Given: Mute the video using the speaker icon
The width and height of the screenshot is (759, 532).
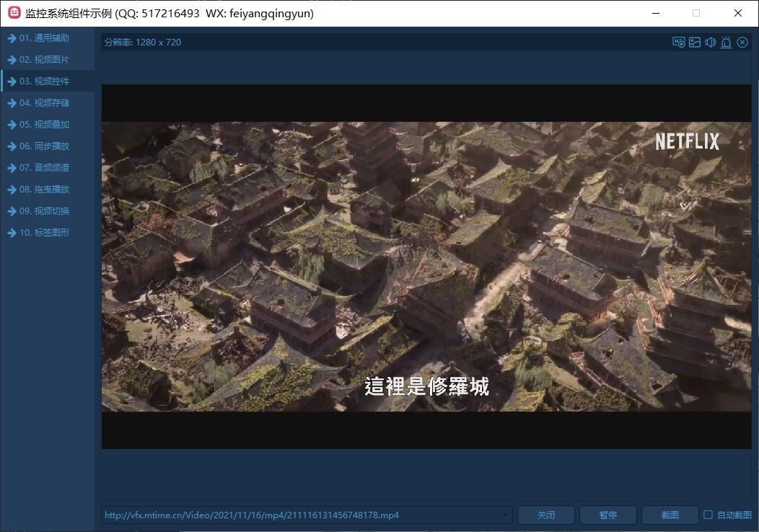Looking at the screenshot, I should [x=710, y=43].
